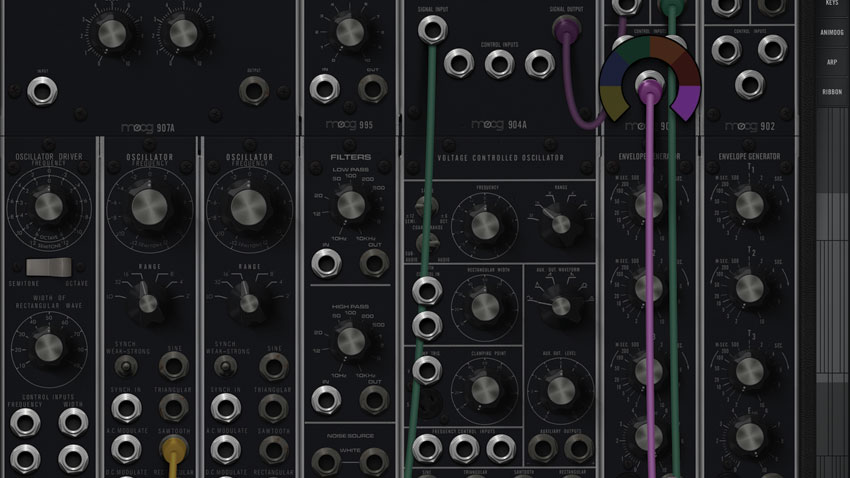Screen dimensions: 850x478
Task: Toggle second oscillator Synch Weak-Strong switch
Action: (226, 367)
